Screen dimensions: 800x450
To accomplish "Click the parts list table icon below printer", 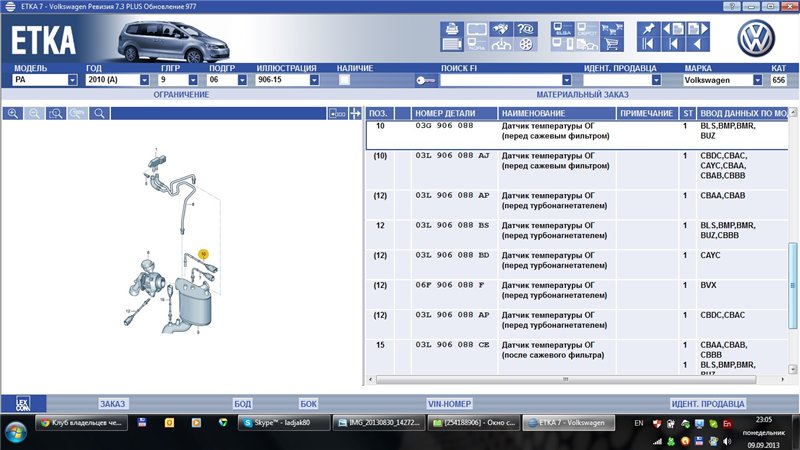I will tap(452, 44).
